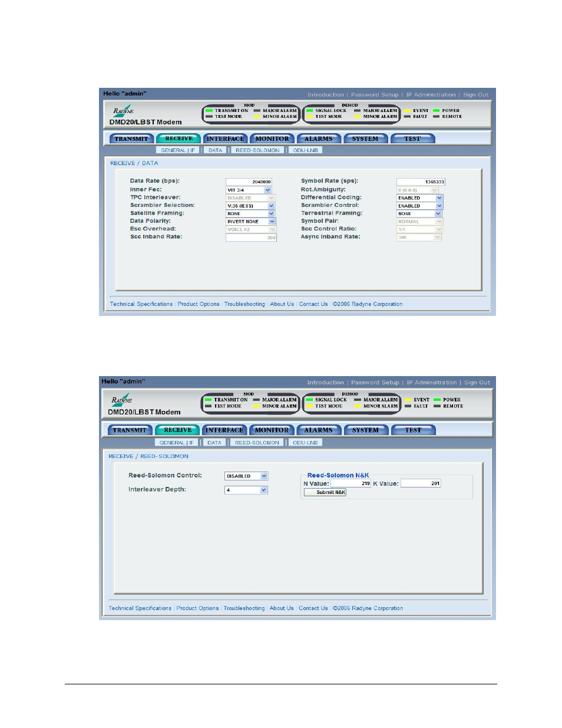This screenshot has height=728, width=562.
Task: Click the MOD Minor Alarm indicator in bottom panel
Action: point(256,406)
